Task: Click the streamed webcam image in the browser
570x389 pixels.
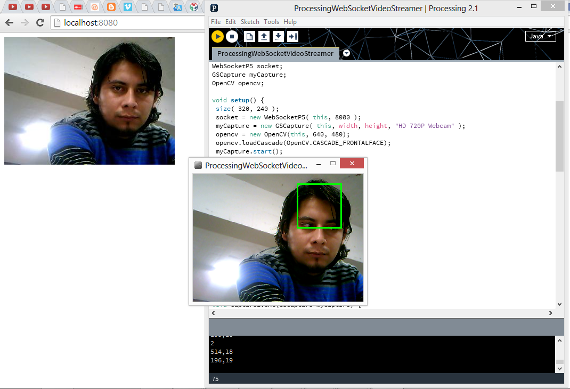Action: (x=89, y=101)
